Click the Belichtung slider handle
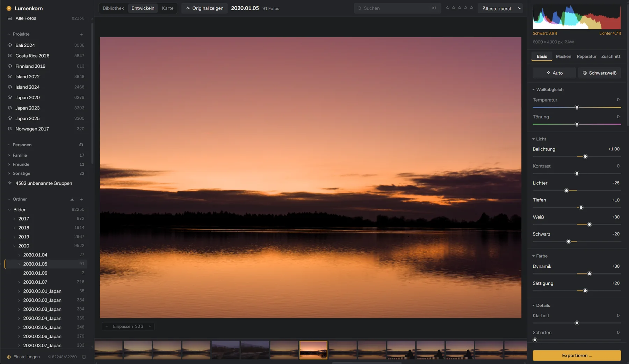Screen dimensions: 629x364 coord(585,157)
